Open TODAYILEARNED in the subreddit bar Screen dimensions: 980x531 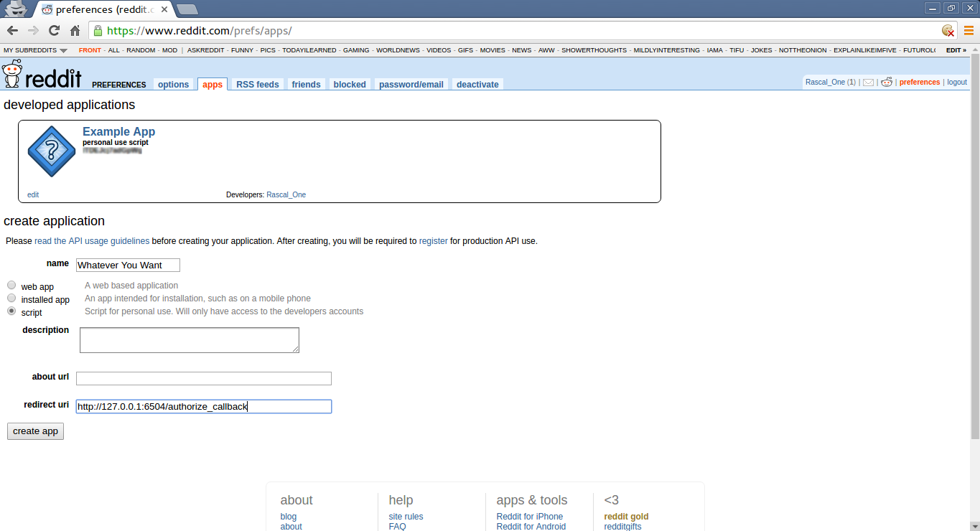click(309, 50)
